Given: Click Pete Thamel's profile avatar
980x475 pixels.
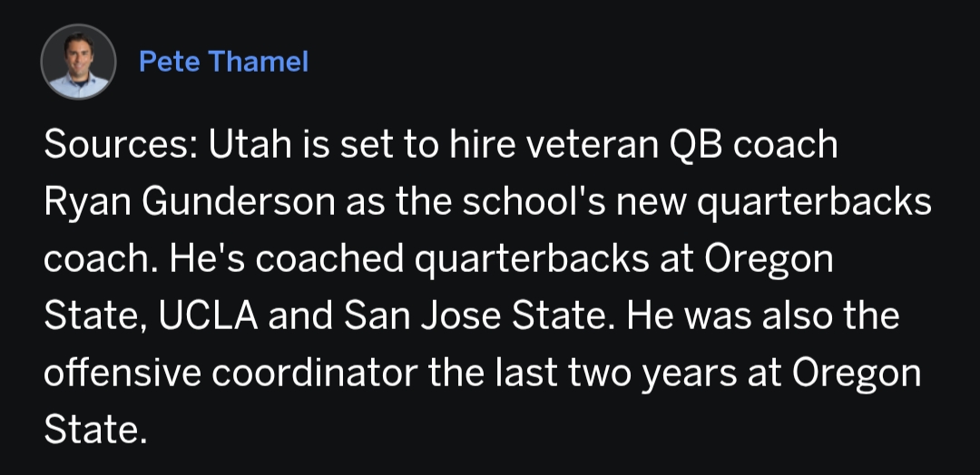Looking at the screenshot, I should point(79,62).
